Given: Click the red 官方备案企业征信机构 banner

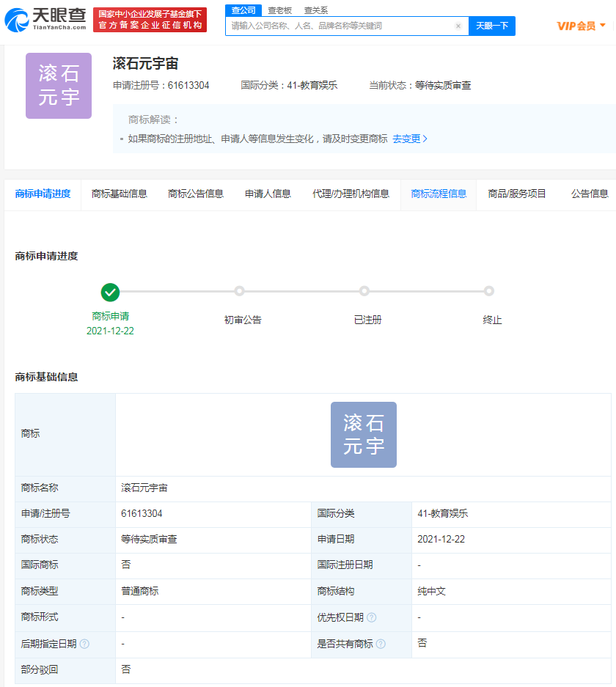Looking at the screenshot, I should click(150, 20).
